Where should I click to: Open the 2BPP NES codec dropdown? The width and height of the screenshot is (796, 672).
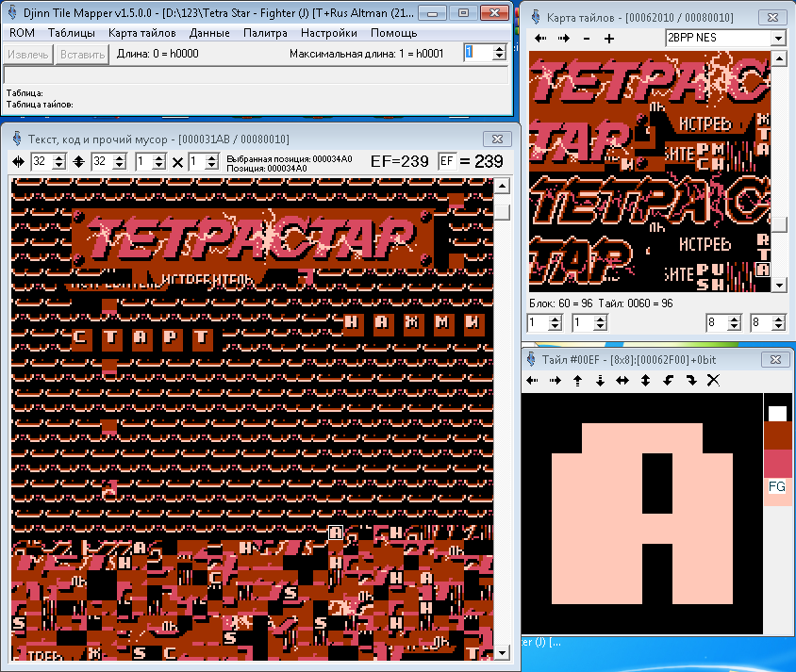pos(778,38)
